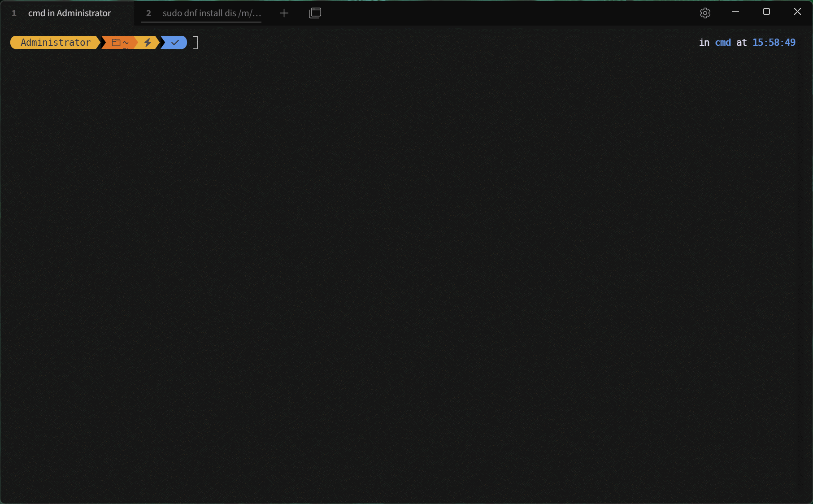Click the blue checkmark status segment
This screenshot has width=813, height=504.
click(175, 43)
